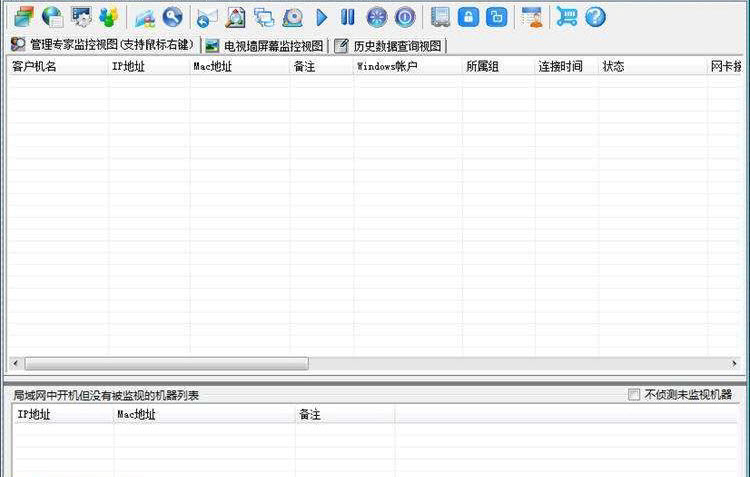Open help via question mark icon
The height and width of the screenshot is (477, 750).
[x=595, y=17]
